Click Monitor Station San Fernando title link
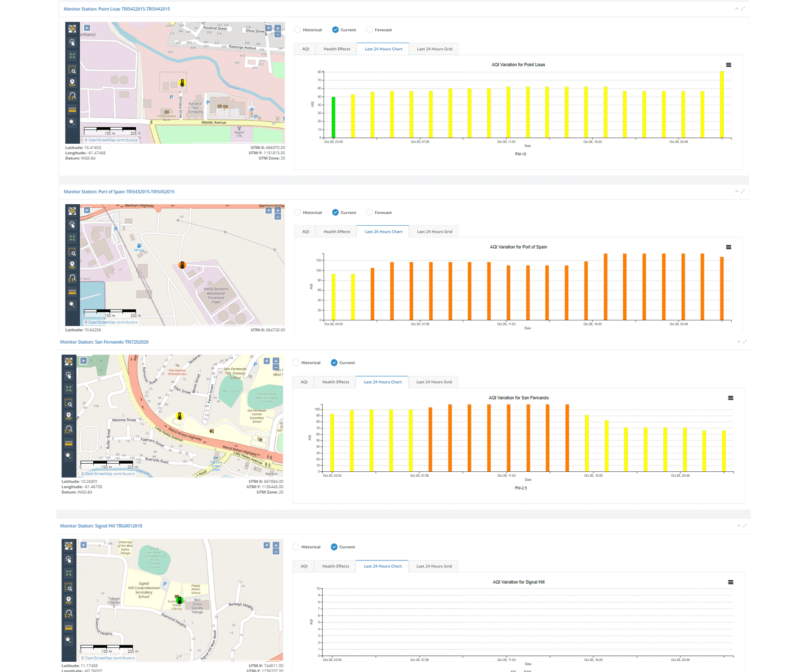Image resolution: width=807 pixels, height=672 pixels. pyautogui.click(x=104, y=342)
